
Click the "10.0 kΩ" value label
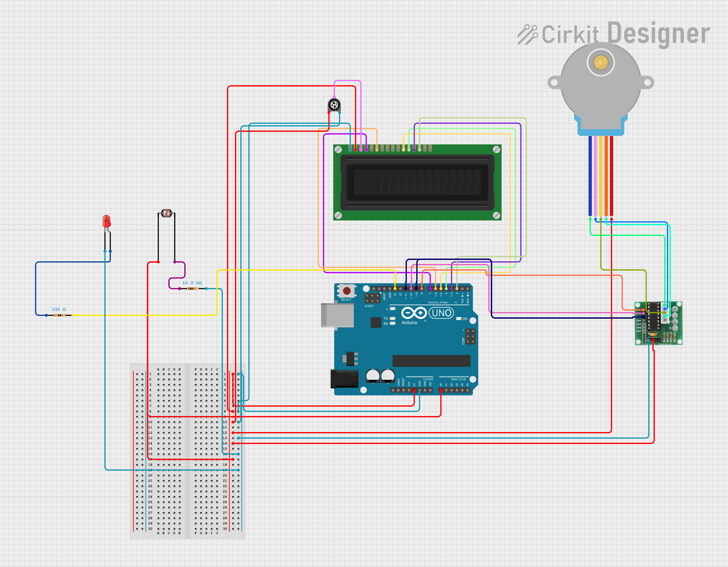pos(192,283)
